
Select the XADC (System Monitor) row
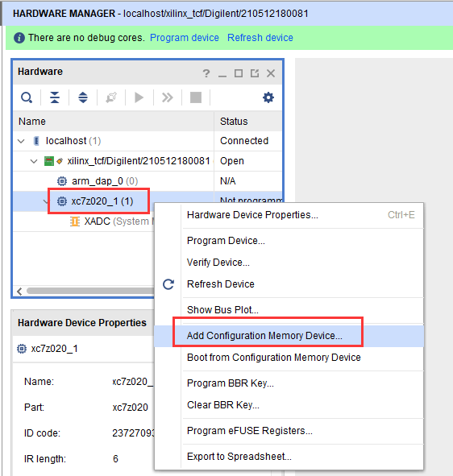click(84, 221)
